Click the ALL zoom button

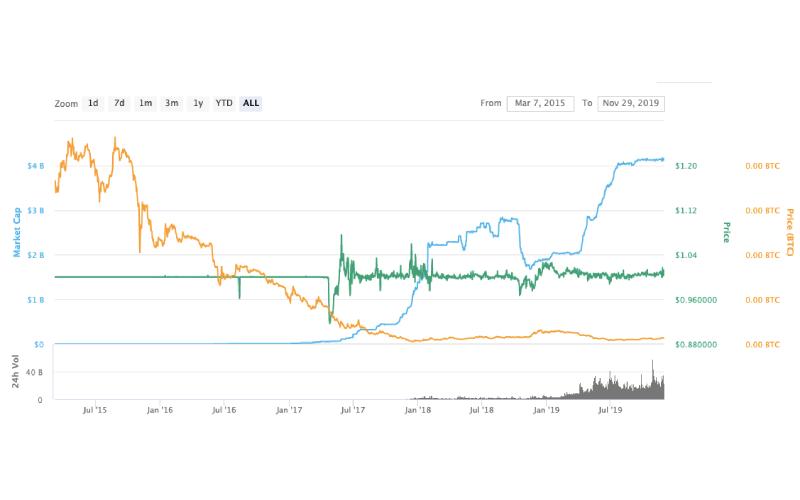pyautogui.click(x=251, y=103)
